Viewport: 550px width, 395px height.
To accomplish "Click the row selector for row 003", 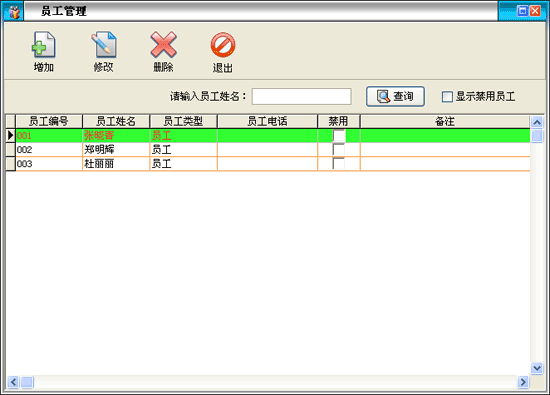I will click(x=11, y=164).
